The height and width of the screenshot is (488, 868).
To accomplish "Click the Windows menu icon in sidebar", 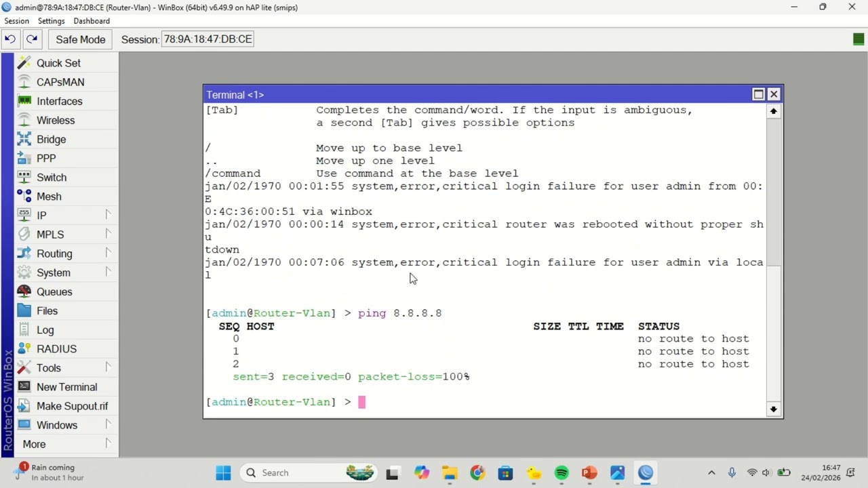I will pyautogui.click(x=24, y=424).
